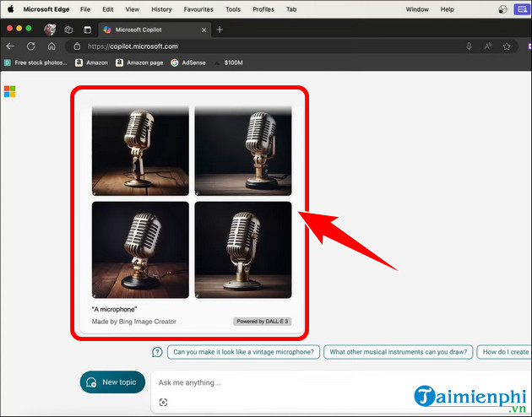The width and height of the screenshot is (532, 417).
Task: Open the Workspaces icon
Action: [68, 30]
